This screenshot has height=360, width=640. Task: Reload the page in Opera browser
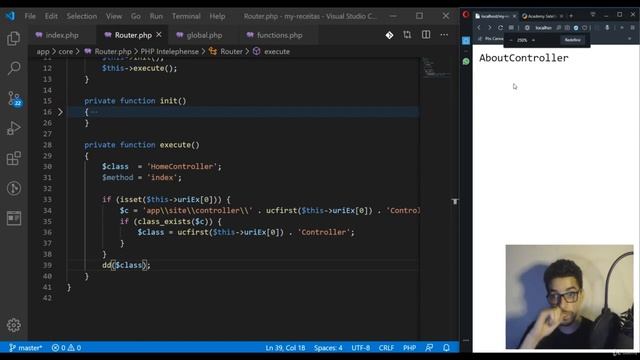click(500, 28)
